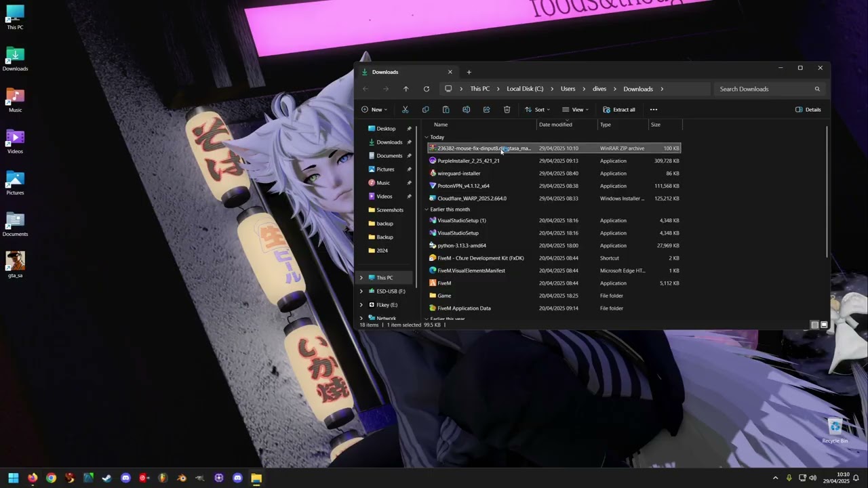Image resolution: width=868 pixels, height=488 pixels.
Task: Click Users breadcrumb in address bar
Action: click(568, 89)
